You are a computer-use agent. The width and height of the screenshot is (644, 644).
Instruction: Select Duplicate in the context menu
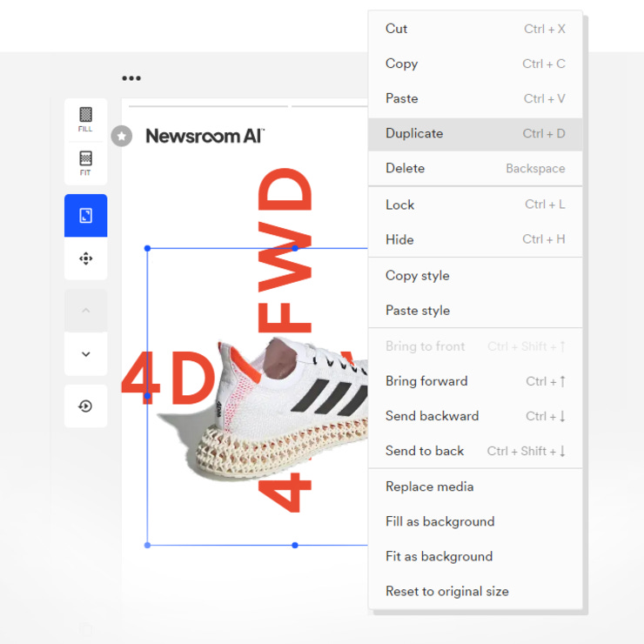475,134
